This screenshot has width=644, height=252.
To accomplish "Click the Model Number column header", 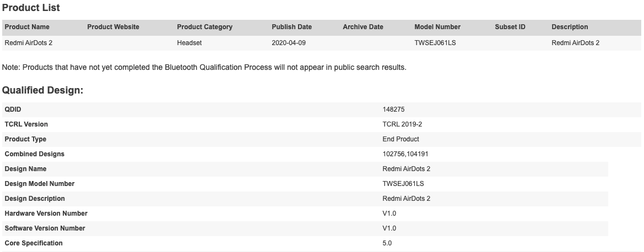I will 437,27.
